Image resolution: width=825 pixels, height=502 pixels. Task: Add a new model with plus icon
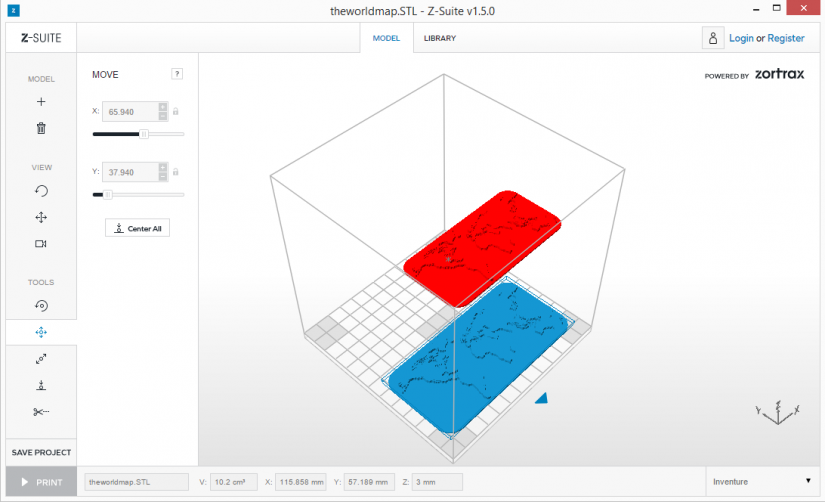pos(41,102)
